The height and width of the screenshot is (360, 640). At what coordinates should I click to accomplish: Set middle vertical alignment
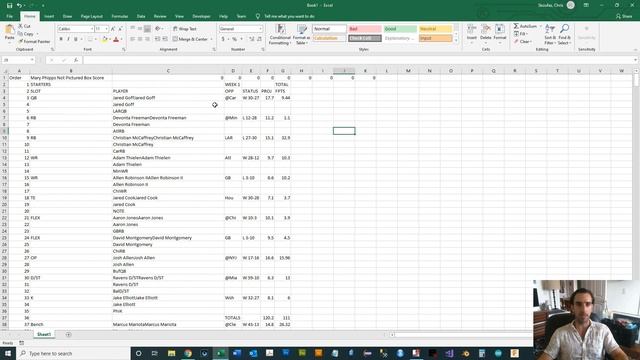(x=140, y=29)
